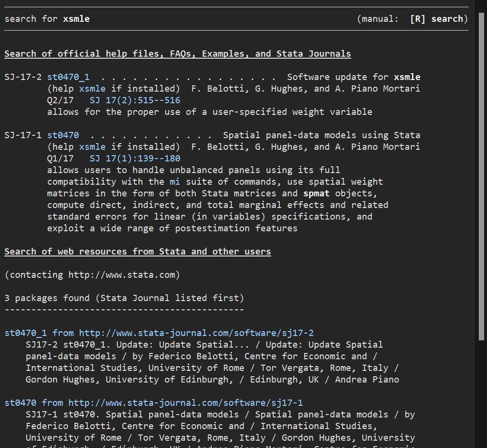
Task: Follow the "mi" suite of commands link
Action: click(x=175, y=182)
